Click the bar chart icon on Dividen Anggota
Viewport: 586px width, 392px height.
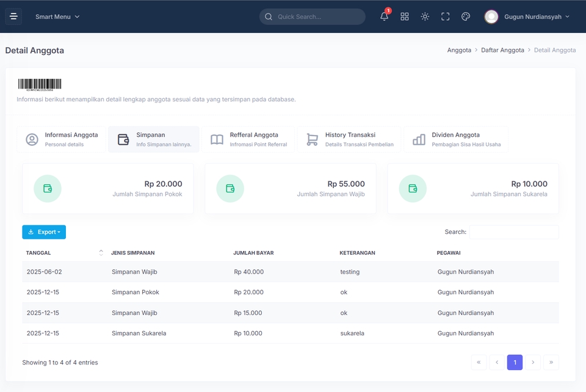click(x=419, y=139)
